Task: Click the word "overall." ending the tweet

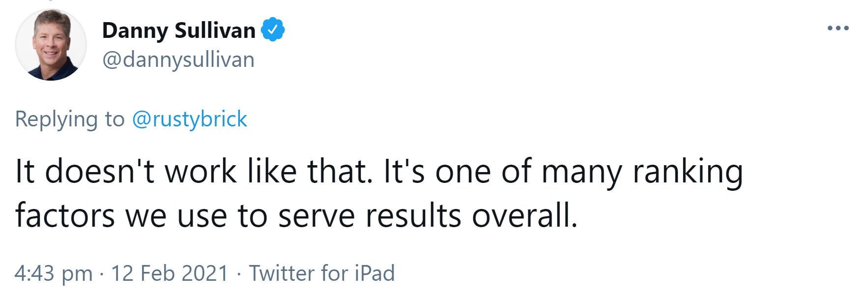Action: [524, 215]
